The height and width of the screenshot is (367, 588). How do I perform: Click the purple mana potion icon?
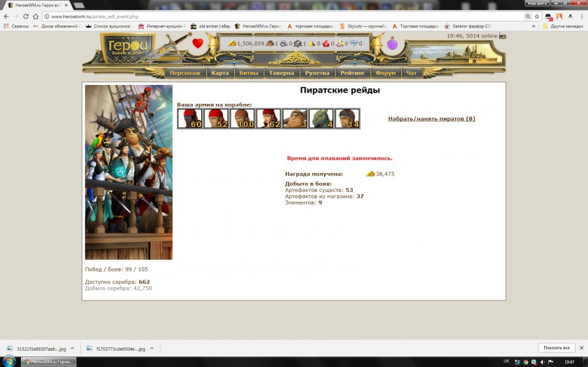click(x=392, y=44)
